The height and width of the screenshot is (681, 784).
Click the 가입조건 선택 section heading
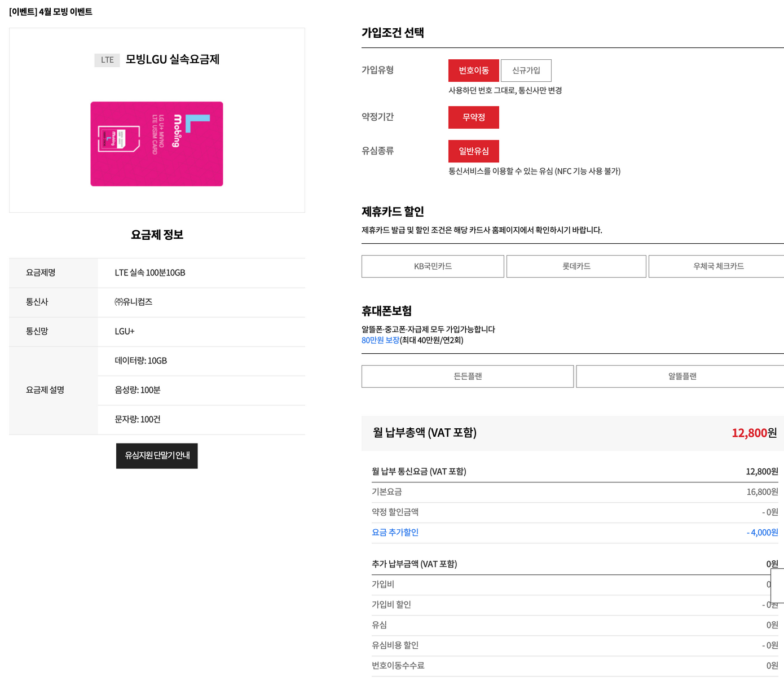[393, 33]
